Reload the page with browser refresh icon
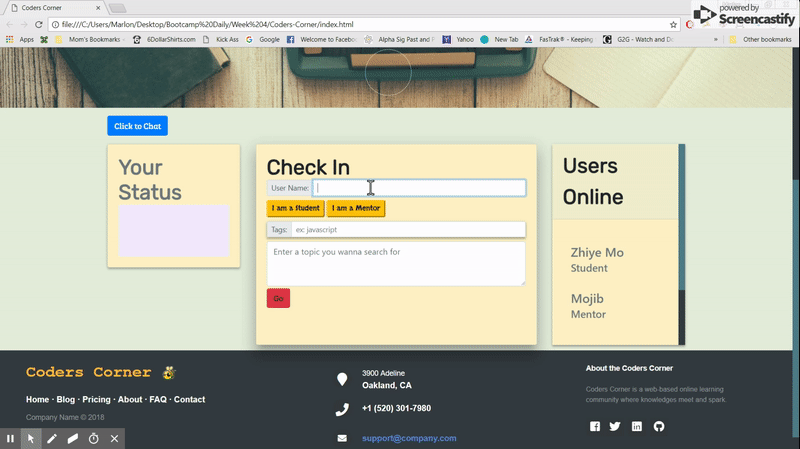800x449 pixels. pos(38,24)
